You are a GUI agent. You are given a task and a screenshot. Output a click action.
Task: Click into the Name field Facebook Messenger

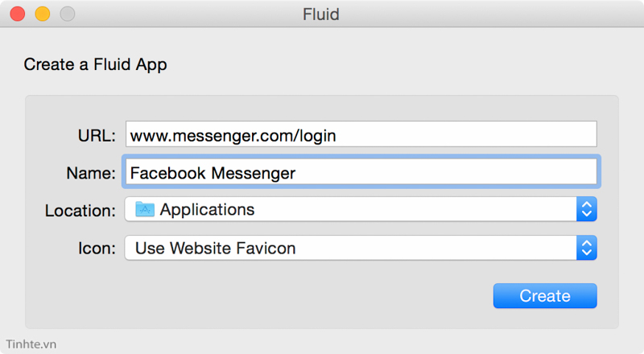(361, 172)
